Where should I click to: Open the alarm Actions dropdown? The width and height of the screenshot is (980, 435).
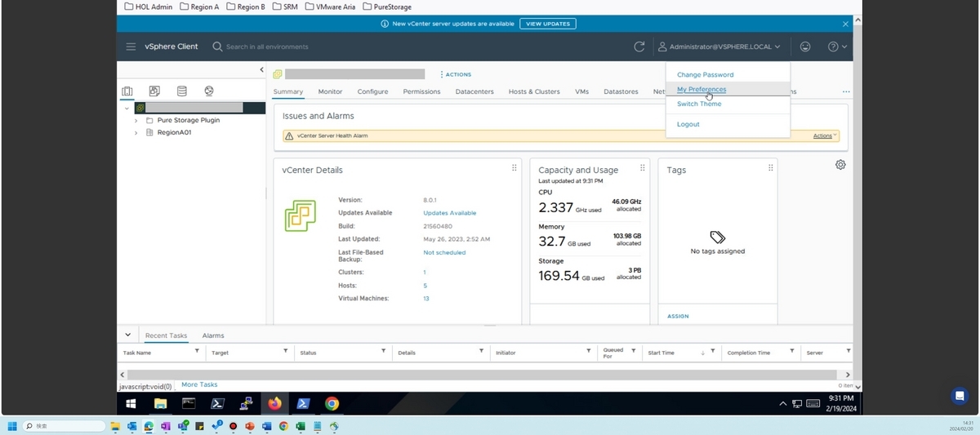(826, 136)
